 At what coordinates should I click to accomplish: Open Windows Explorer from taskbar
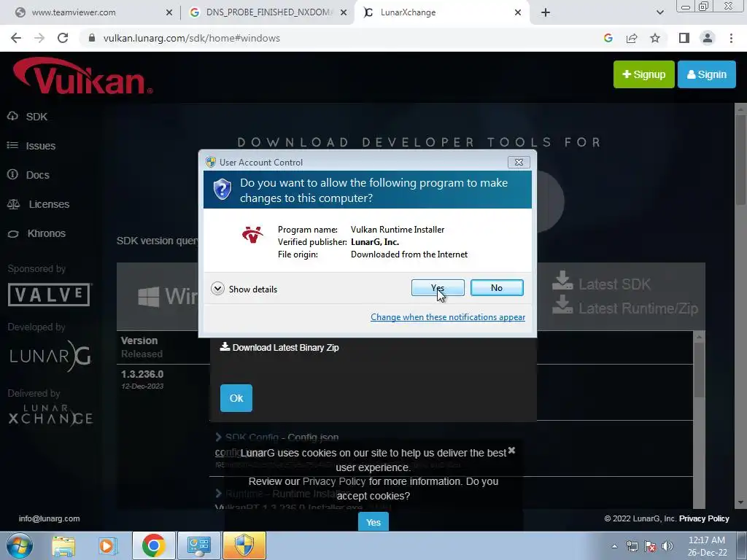pyautogui.click(x=63, y=545)
